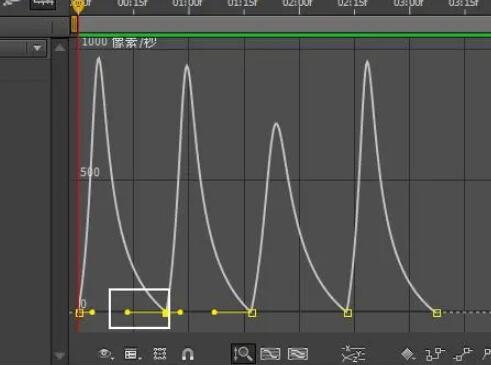The height and width of the screenshot is (365, 491).
Task: Toggle the transform box for selected keyframes
Action: tap(160, 354)
